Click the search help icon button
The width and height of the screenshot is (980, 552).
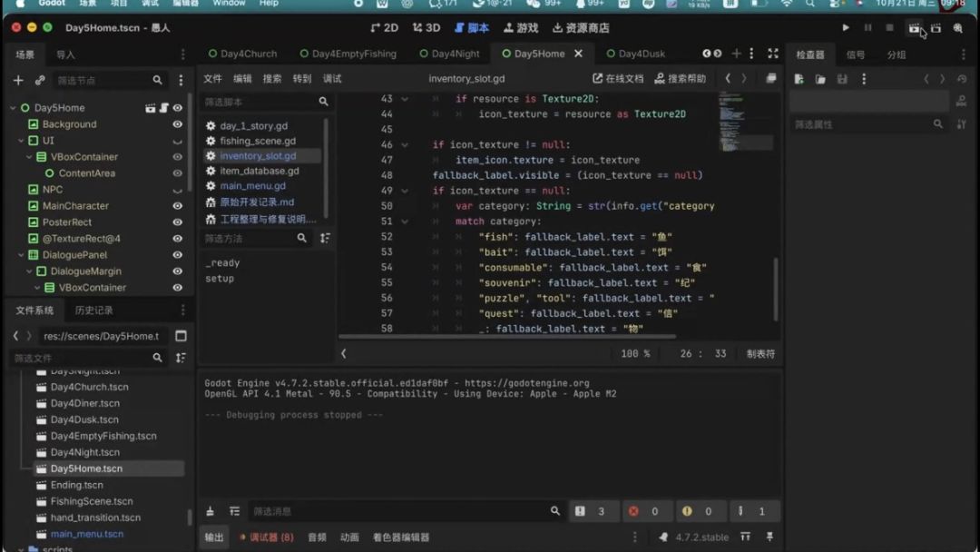(680, 79)
